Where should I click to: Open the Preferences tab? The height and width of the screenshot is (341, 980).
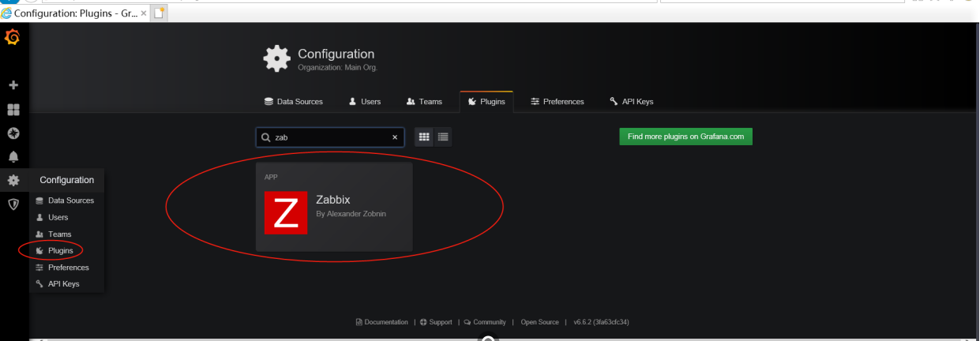tap(558, 102)
